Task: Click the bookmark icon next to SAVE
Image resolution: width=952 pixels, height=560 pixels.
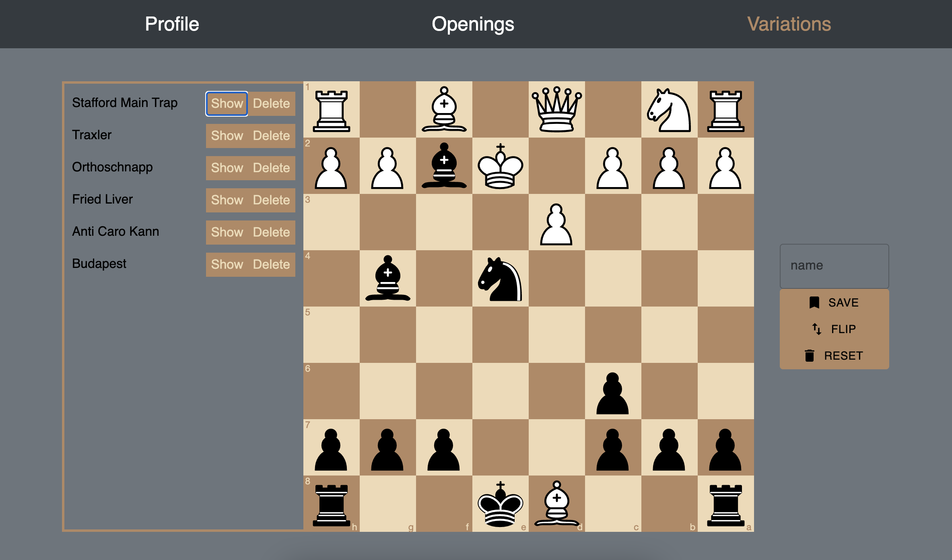Action: pyautogui.click(x=815, y=302)
